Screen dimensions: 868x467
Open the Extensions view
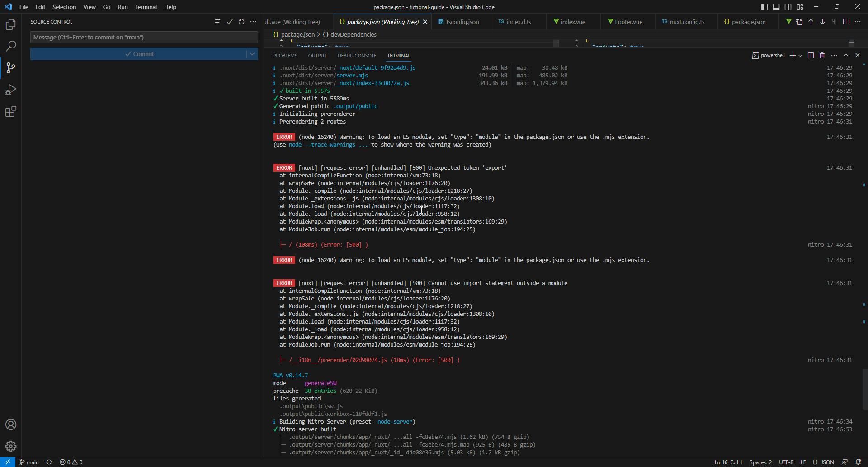[11, 112]
